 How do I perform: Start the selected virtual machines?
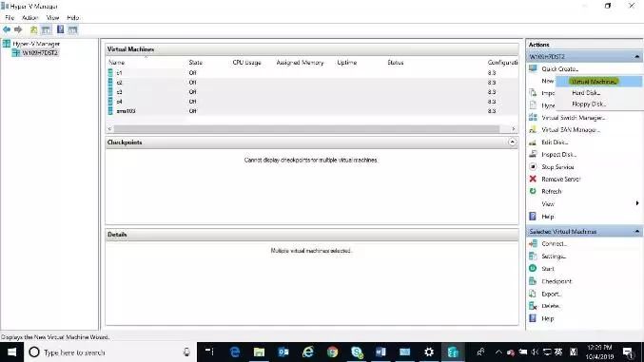click(x=548, y=269)
